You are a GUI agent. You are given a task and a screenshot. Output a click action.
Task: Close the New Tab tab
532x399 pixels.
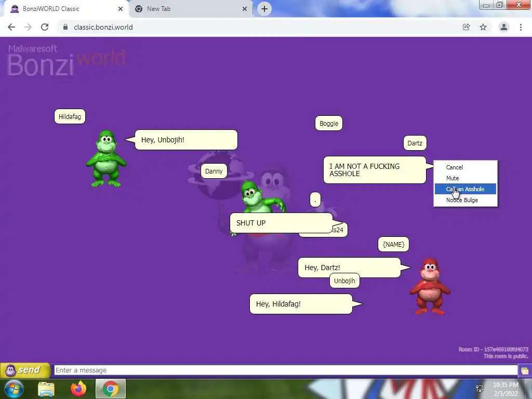[245, 9]
